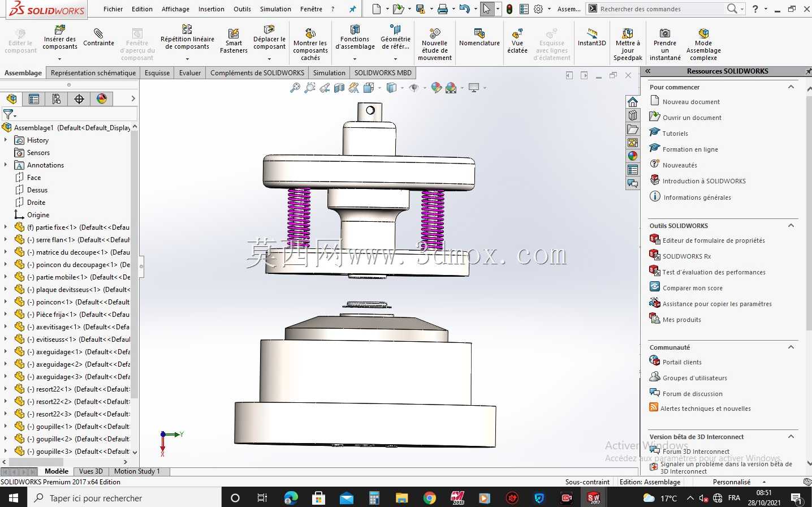Expand partie fixe<1> component
The image size is (812, 507).
click(6, 227)
